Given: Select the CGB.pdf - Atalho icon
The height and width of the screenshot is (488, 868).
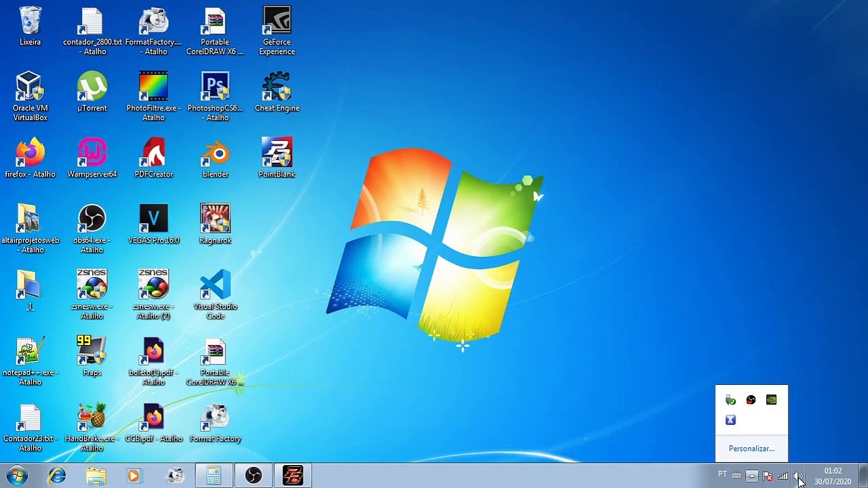Looking at the screenshot, I should (x=154, y=423).
